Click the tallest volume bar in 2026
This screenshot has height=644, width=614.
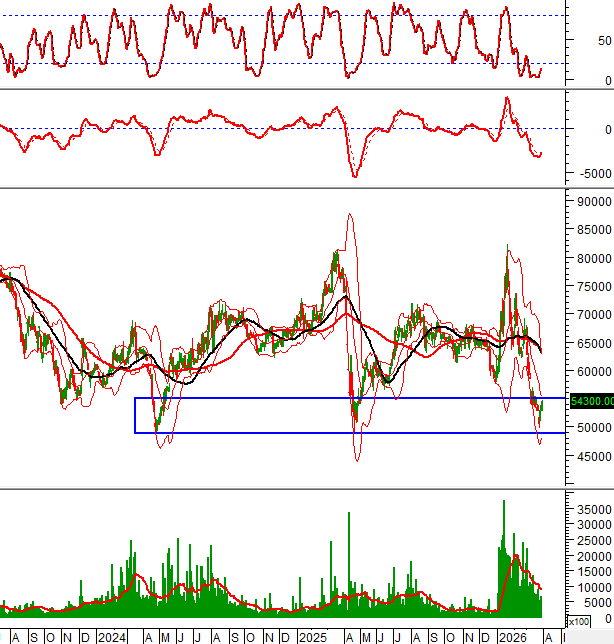pos(503,502)
